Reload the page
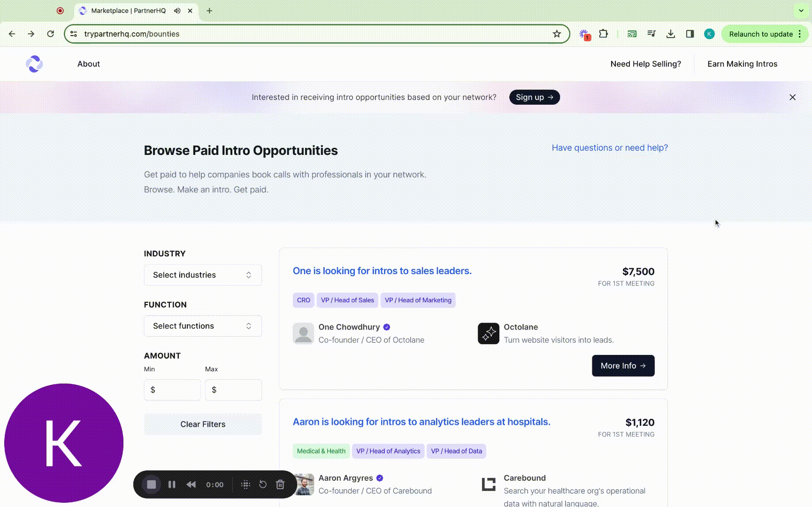This screenshot has height=507, width=812. pos(51,34)
